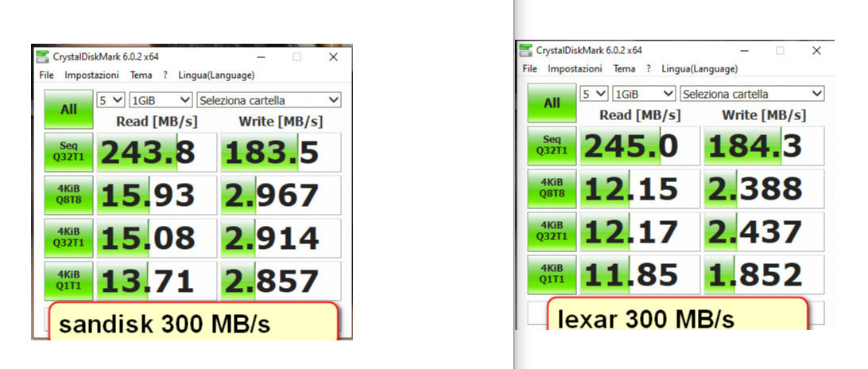The width and height of the screenshot is (868, 369).
Task: Open Seleziona cartella dropdown in sandisk window
Action: [x=269, y=100]
